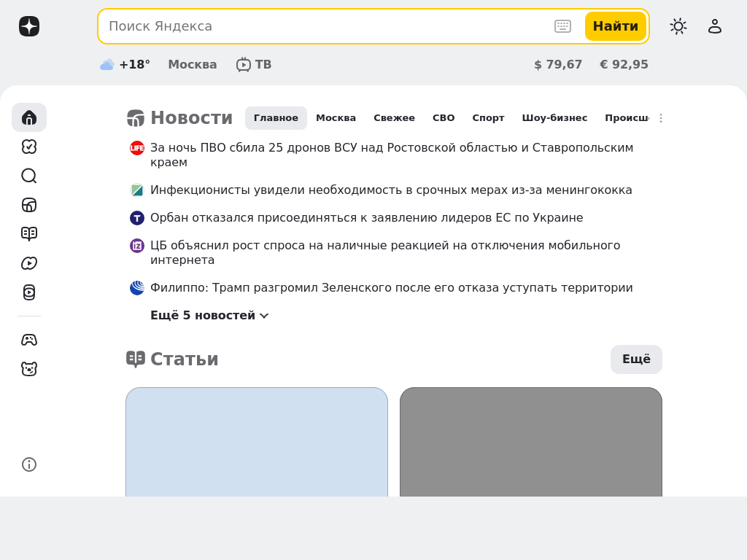Image resolution: width=747 pixels, height=560 pixels.
Task: Open the bear face sidebar icon
Action: pyautogui.click(x=29, y=368)
